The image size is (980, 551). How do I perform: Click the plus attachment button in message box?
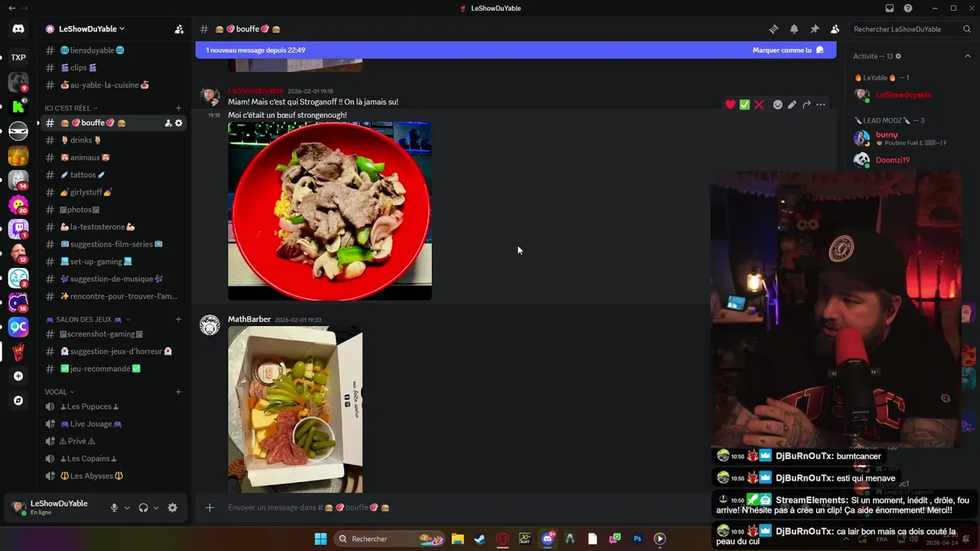point(209,507)
